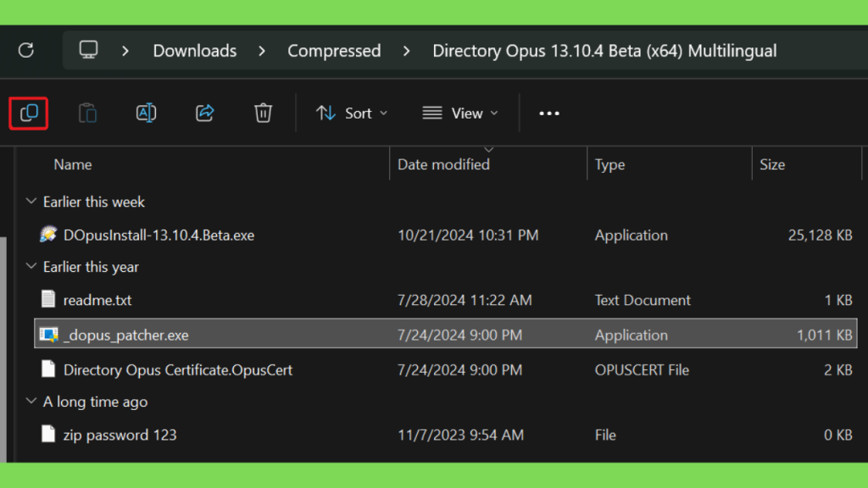Click the Refresh icon
This screenshot has width=868, height=488.
26,50
